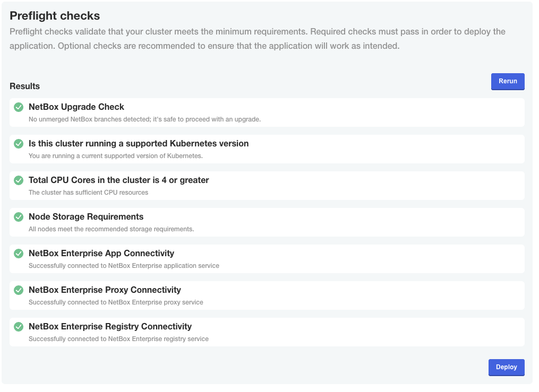Click the green icon next to Node Storage Requirements
Image resolution: width=539 pixels, height=392 pixels.
pos(19,217)
